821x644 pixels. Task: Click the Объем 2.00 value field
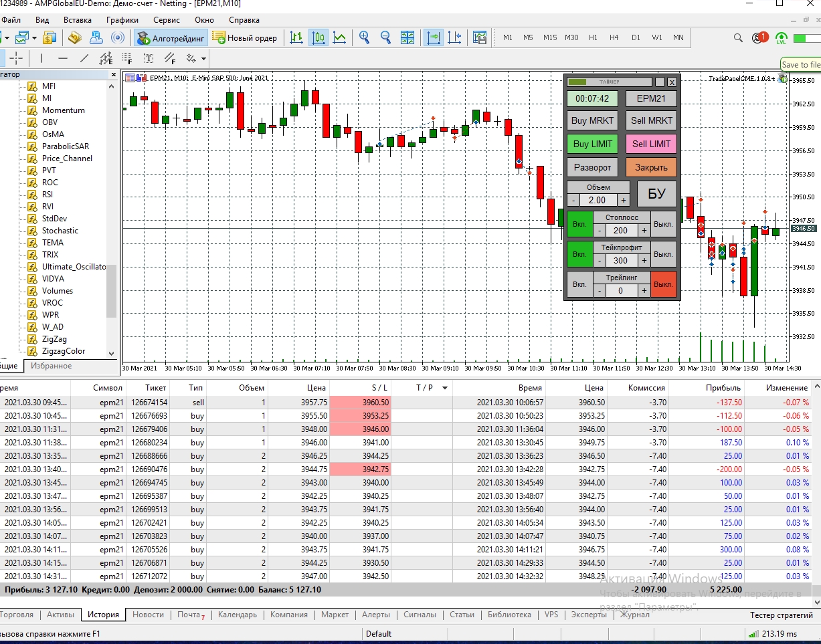tap(598, 200)
